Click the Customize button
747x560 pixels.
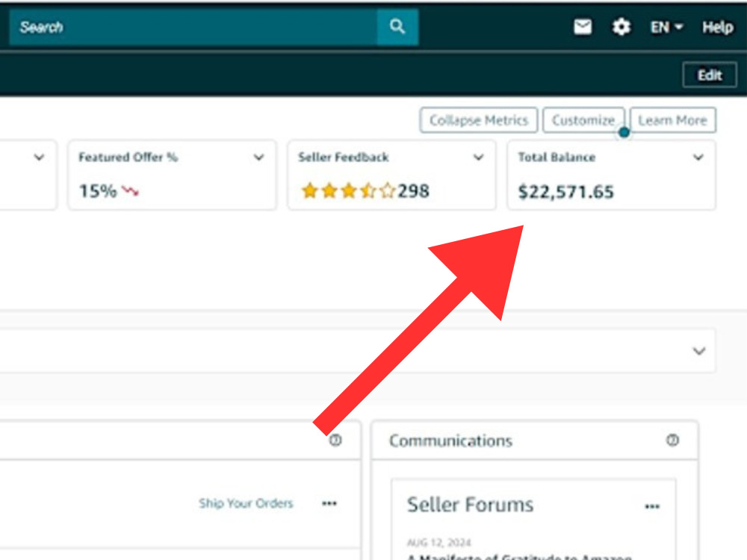[x=583, y=120]
